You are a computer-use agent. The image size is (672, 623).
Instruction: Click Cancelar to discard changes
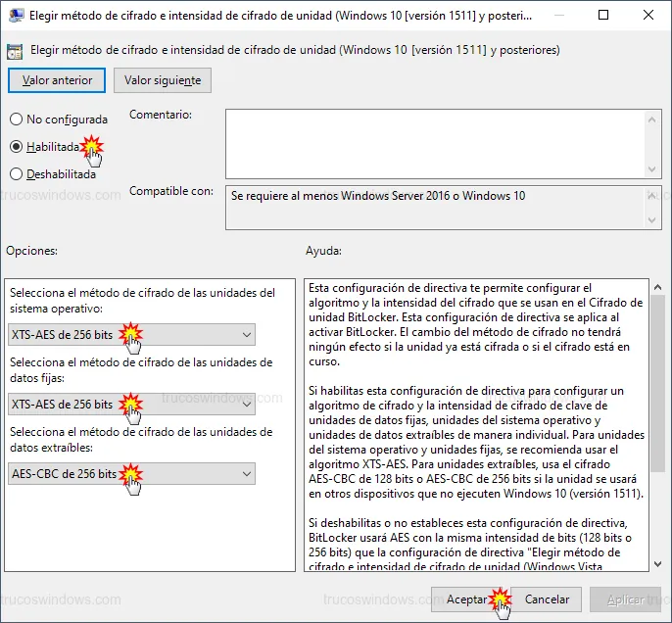click(547, 599)
